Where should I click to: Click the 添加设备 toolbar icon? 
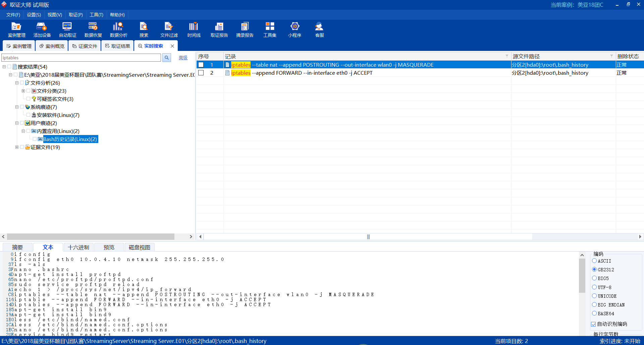pyautogui.click(x=42, y=29)
